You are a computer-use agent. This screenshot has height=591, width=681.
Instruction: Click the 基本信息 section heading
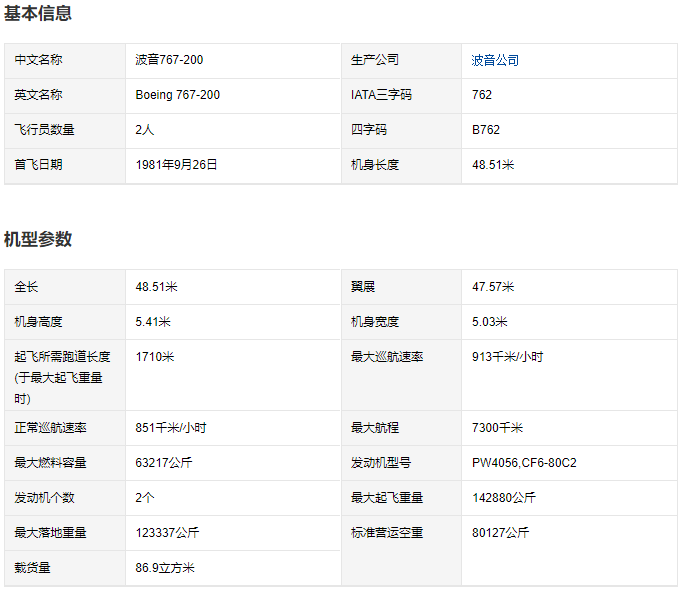coord(38,13)
